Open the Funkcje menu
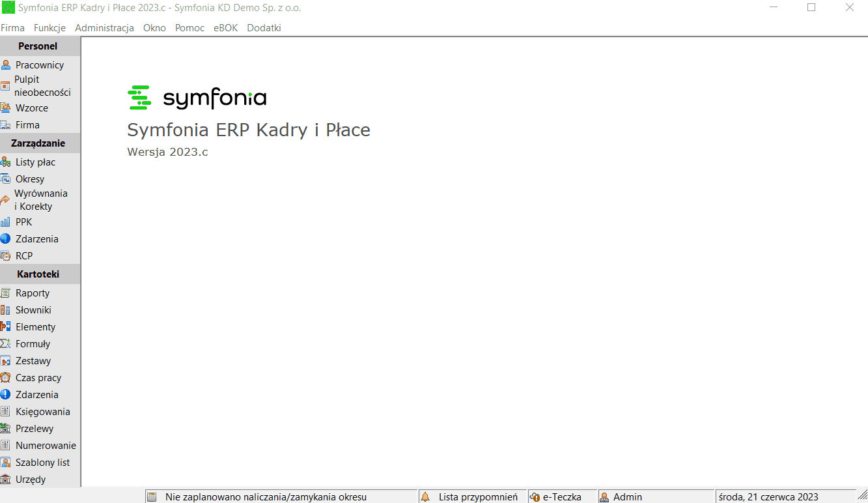868x503 pixels. point(50,28)
